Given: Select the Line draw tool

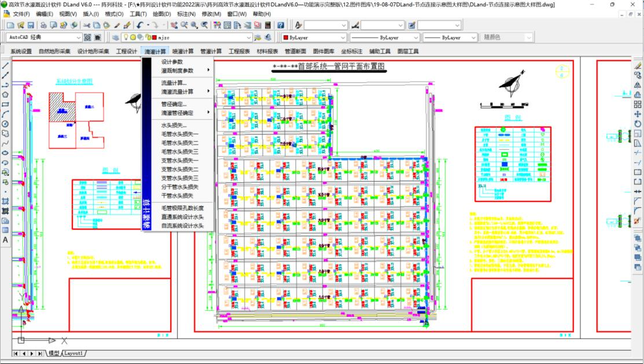Looking at the screenshot, I should click(5, 65).
